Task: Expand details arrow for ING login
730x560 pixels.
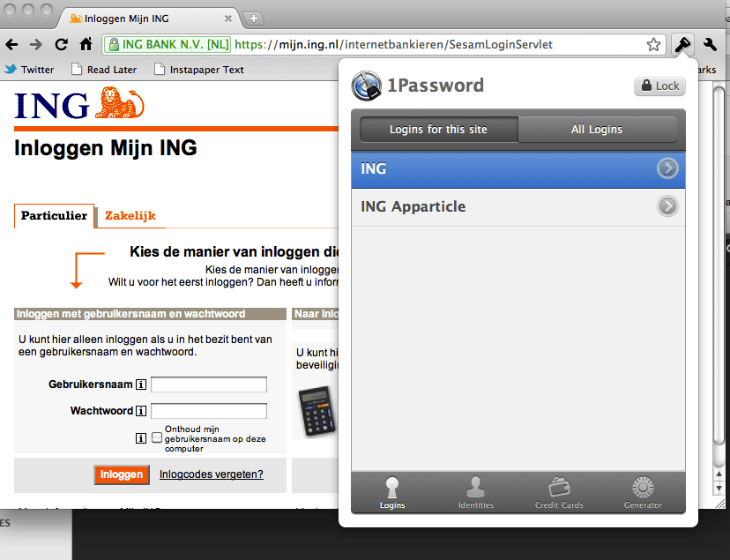Action: (667, 168)
